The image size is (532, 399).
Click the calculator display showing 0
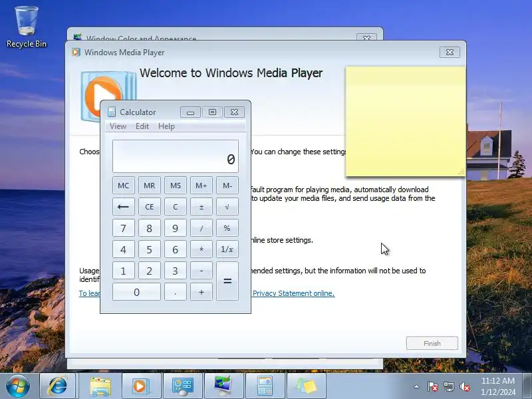tap(176, 156)
